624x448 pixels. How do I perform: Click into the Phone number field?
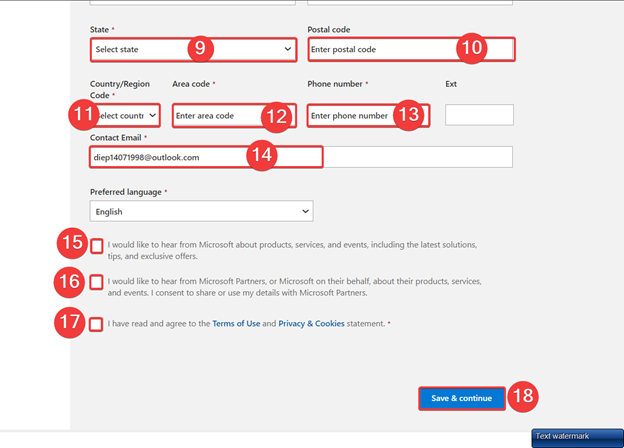point(350,116)
